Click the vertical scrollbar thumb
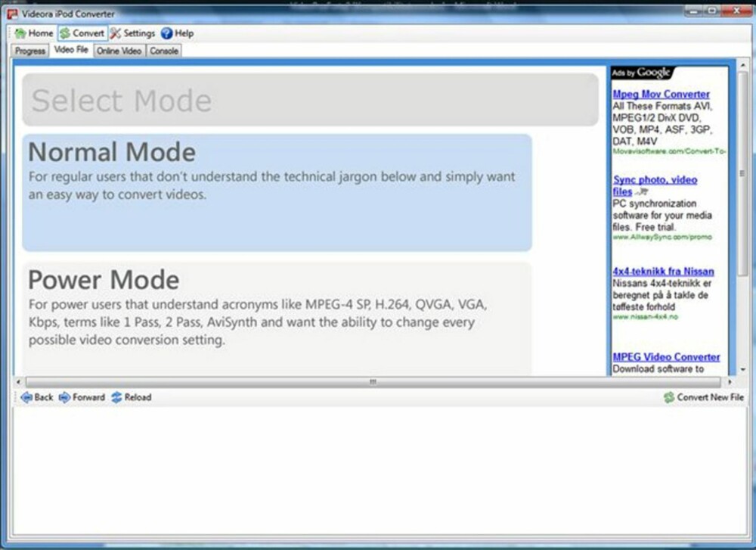 pos(742,174)
